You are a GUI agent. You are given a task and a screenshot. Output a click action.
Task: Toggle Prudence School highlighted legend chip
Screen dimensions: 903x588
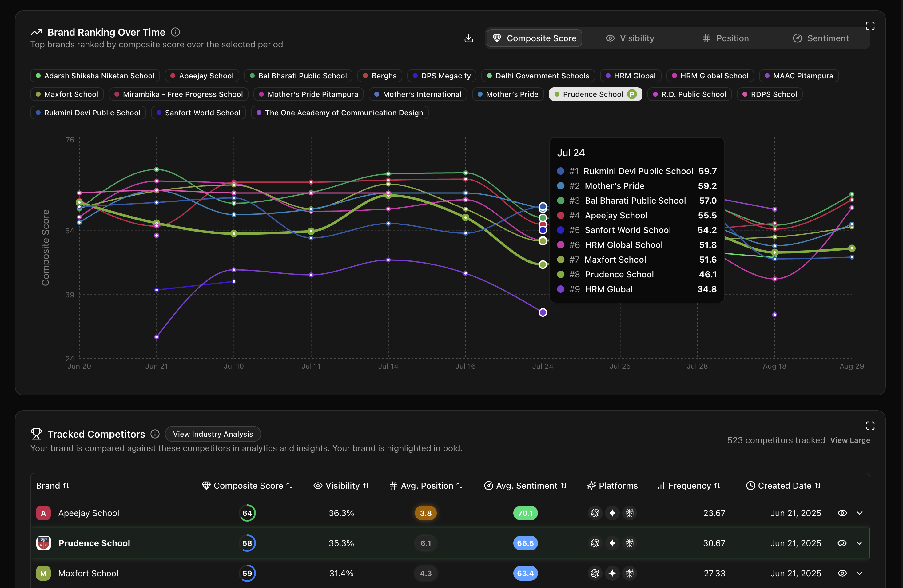click(x=595, y=94)
